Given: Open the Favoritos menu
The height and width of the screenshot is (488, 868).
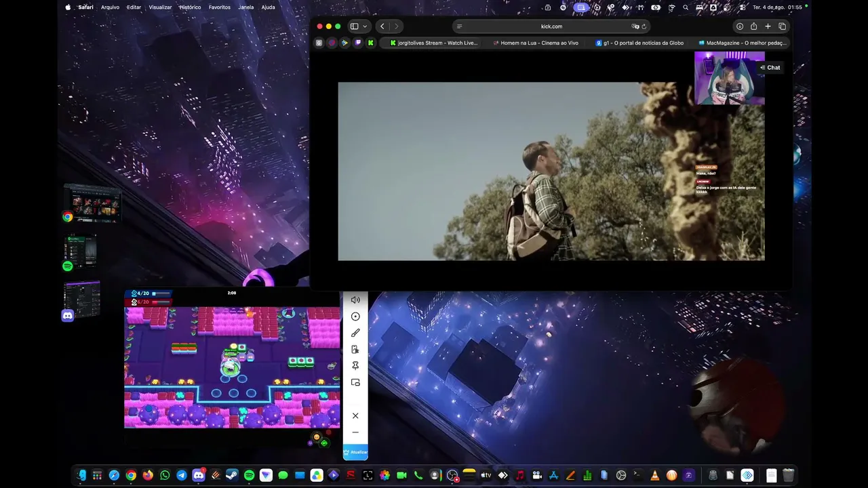Looking at the screenshot, I should pyautogui.click(x=219, y=7).
